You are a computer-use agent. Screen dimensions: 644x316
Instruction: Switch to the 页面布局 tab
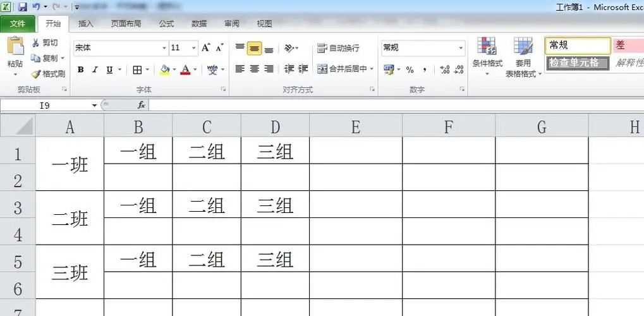(x=126, y=24)
